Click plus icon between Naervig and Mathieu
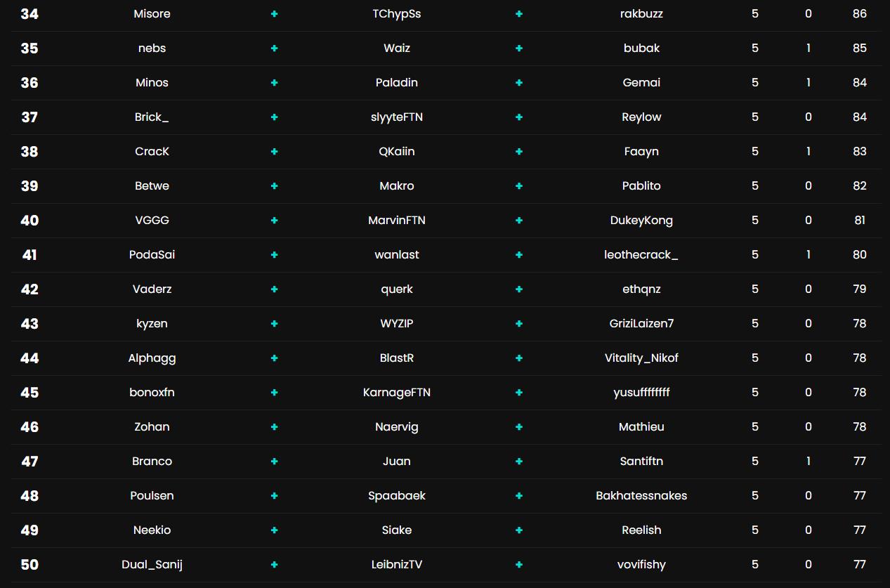890x588 pixels. [x=519, y=427]
